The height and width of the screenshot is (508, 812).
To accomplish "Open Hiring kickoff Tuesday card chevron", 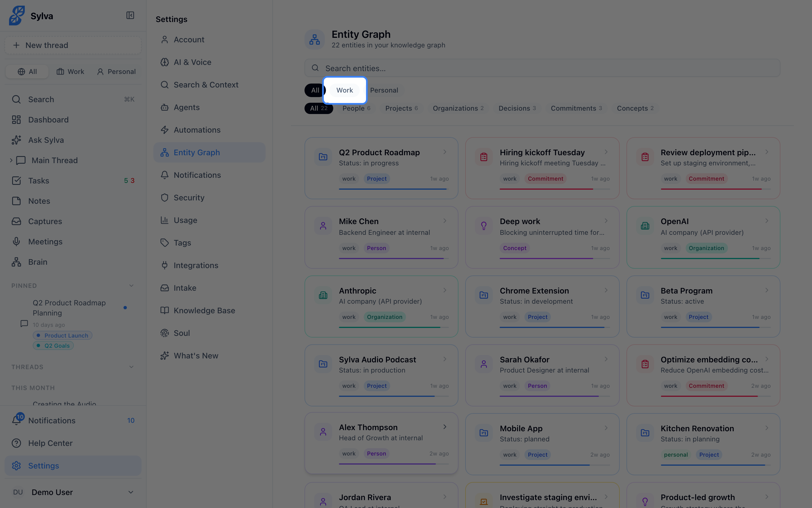I will coord(606,152).
